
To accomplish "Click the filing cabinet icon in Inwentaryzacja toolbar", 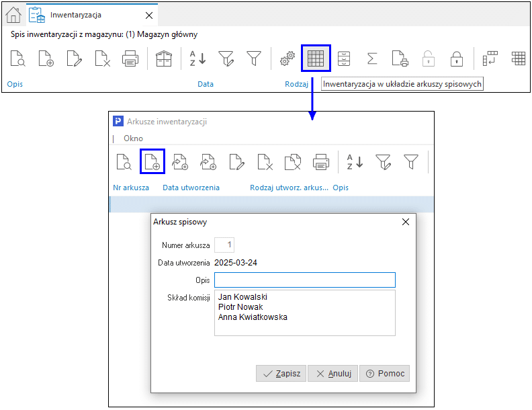I will 344,58.
